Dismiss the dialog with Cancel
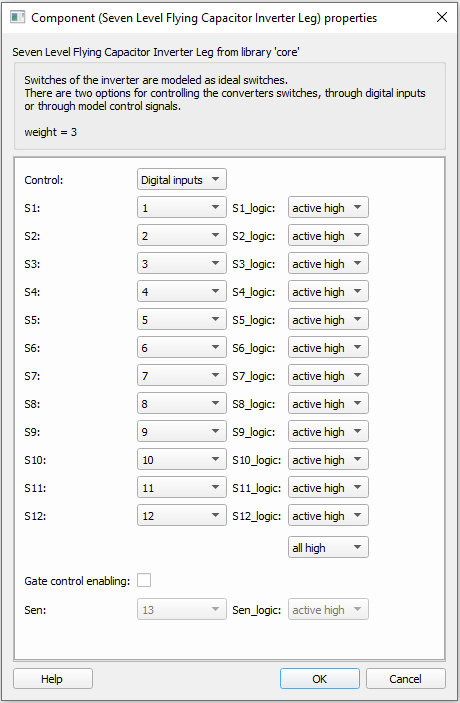 point(406,678)
